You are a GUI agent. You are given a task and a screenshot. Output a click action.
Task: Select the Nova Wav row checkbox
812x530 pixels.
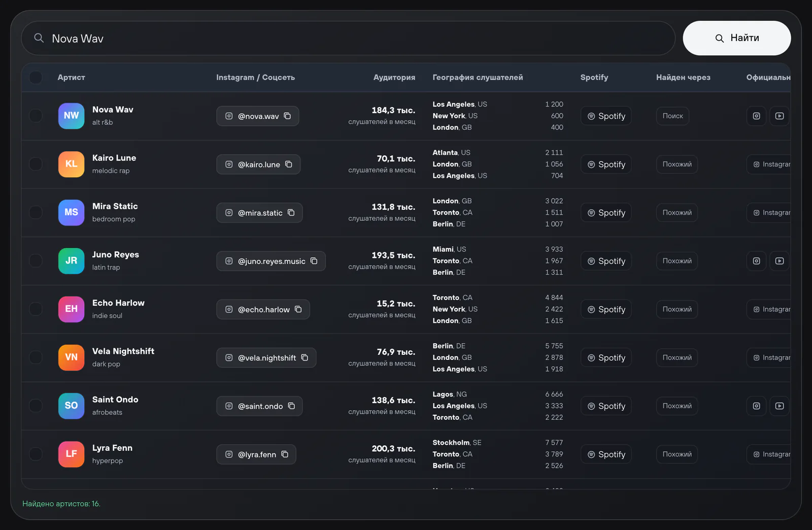click(x=36, y=116)
